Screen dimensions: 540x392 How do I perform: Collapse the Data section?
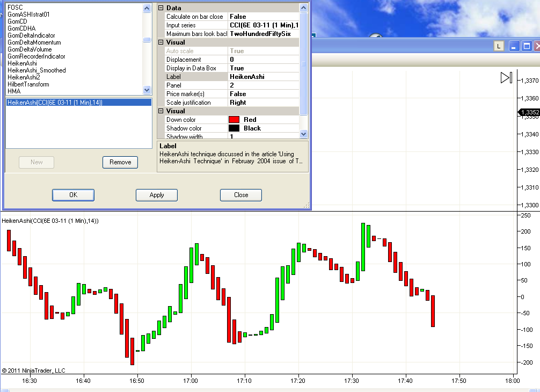[160, 8]
